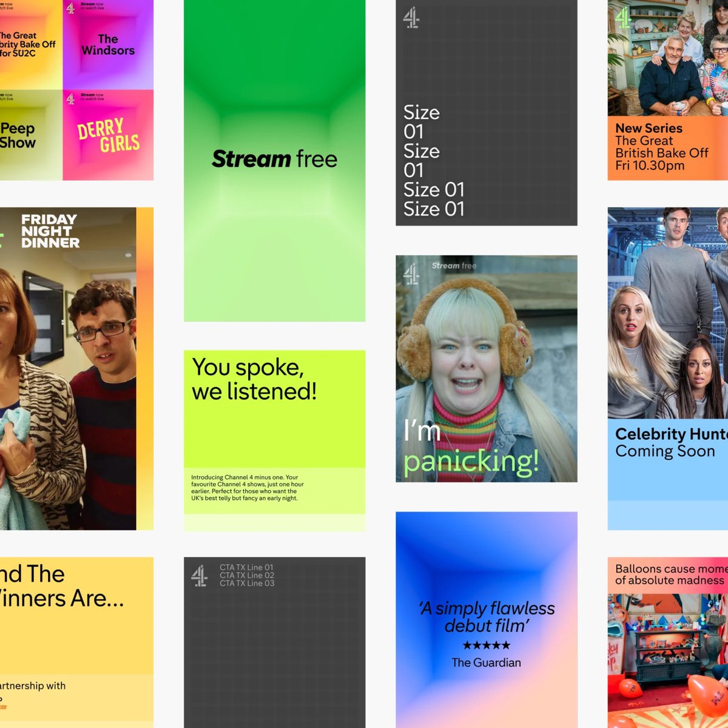This screenshot has width=728, height=728.
Task: Click the Channel 4 logo on The Windsors tile
Action: click(70, 8)
